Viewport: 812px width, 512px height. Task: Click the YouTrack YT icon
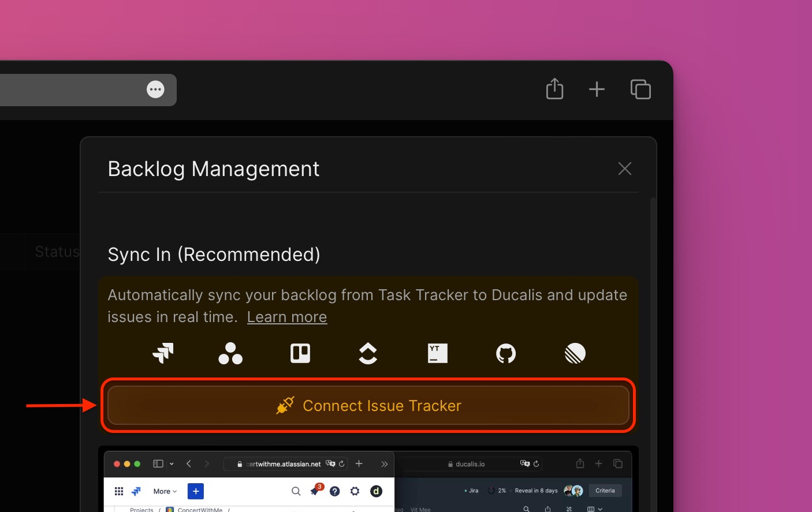(438, 353)
